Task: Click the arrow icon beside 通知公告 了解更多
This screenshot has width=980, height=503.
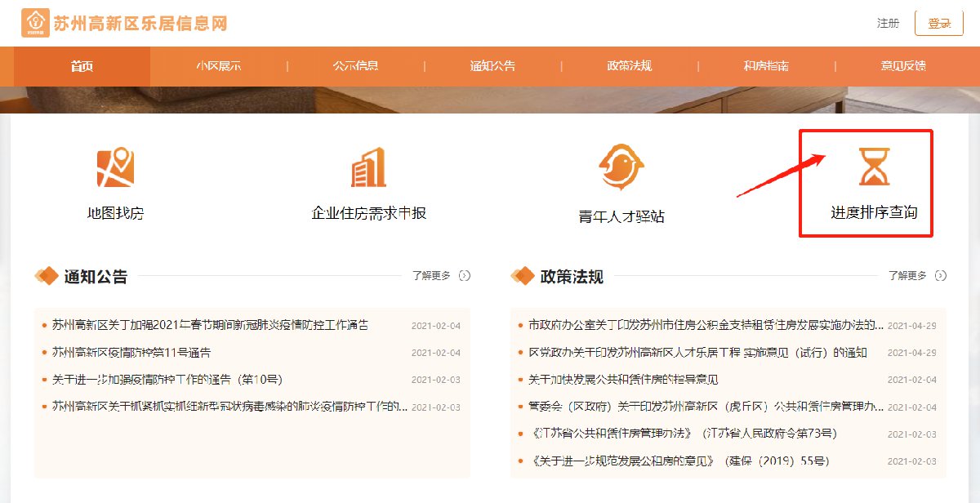Action: [465, 276]
